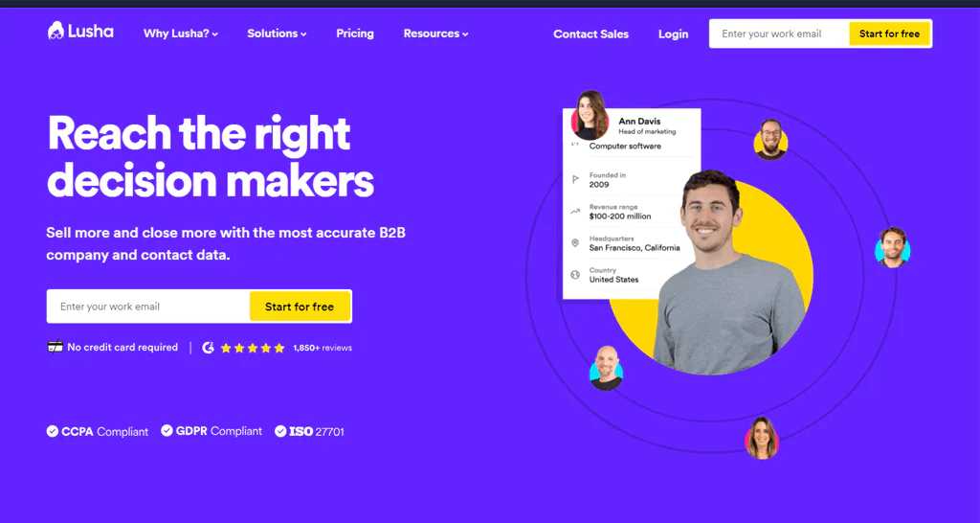Click the GDPR Compliant checkmark badge
Screen dimensions: 980x523
click(167, 430)
